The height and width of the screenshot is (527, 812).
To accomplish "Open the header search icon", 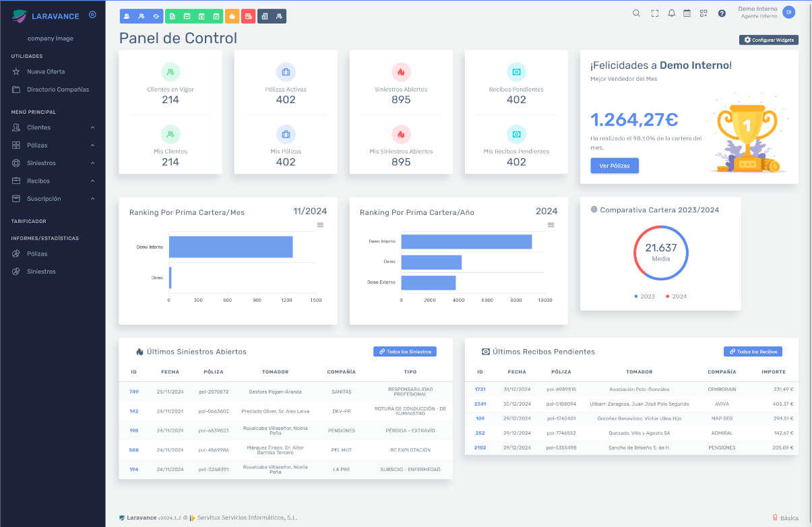I will click(636, 13).
